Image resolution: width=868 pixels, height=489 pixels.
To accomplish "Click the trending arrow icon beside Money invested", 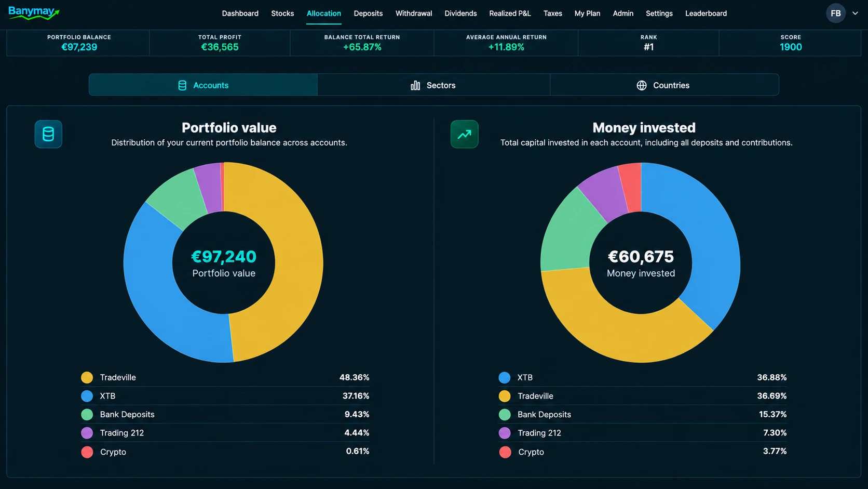I will 465,134.
